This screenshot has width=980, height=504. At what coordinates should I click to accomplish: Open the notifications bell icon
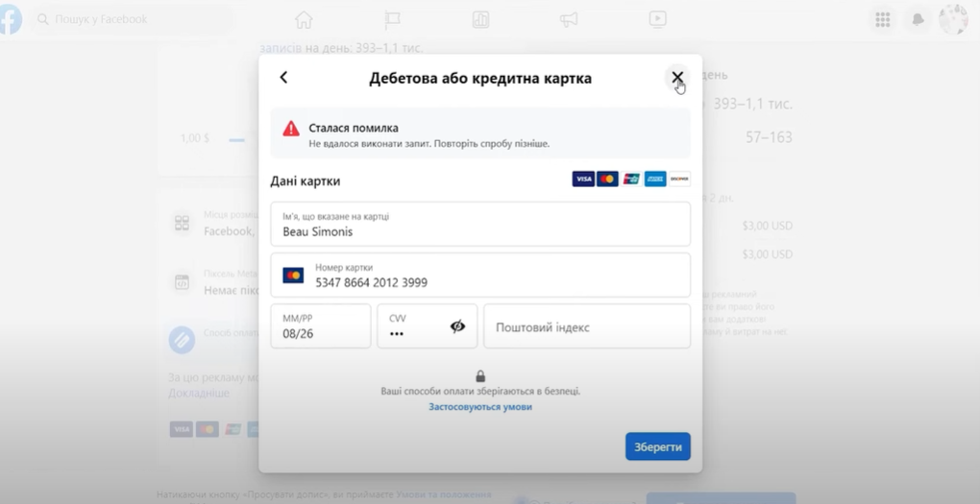point(919,19)
